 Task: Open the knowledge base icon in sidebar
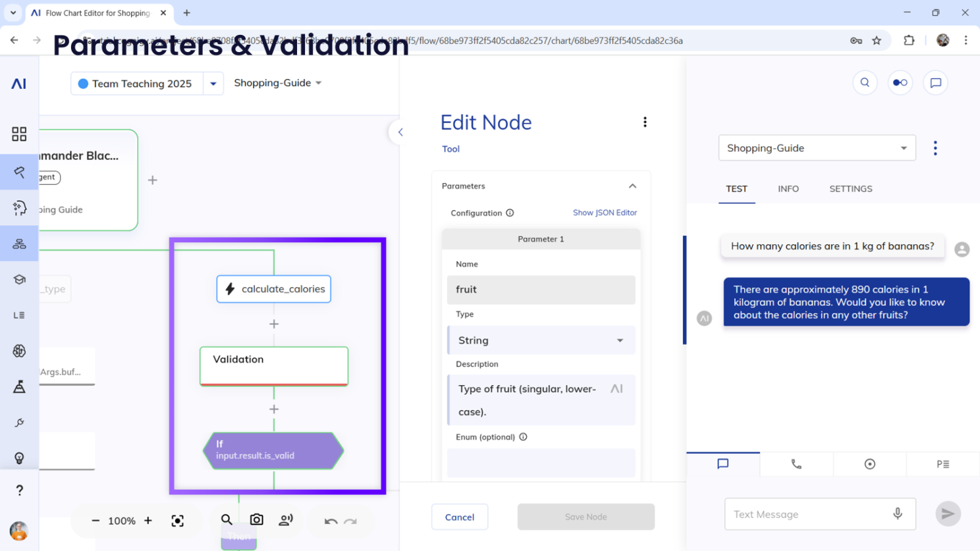pyautogui.click(x=19, y=278)
